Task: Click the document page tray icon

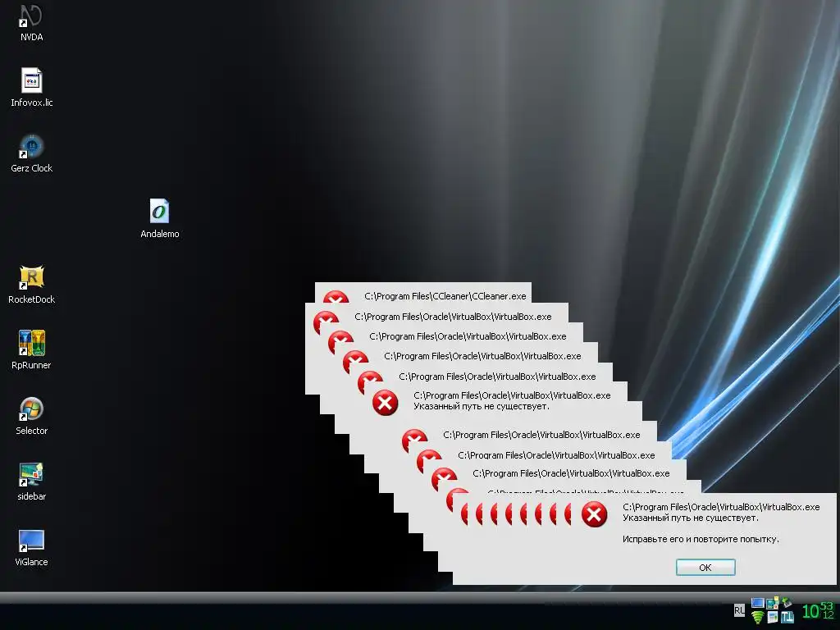Action: pos(773,617)
